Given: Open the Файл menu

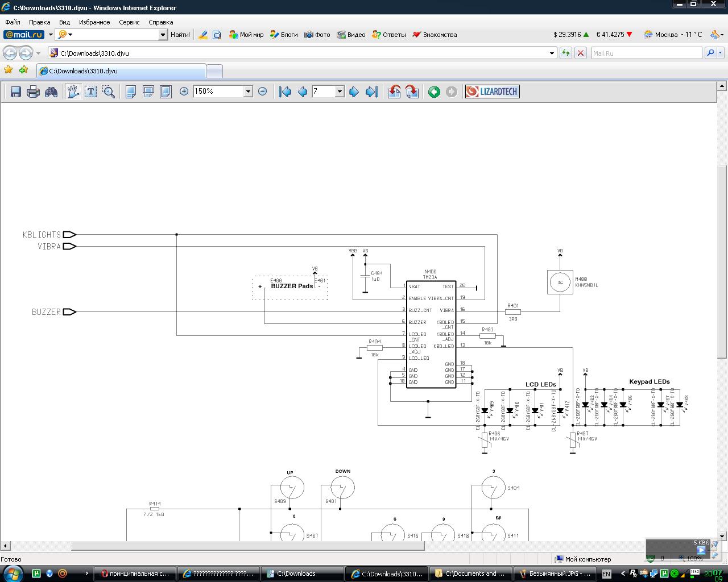Looking at the screenshot, I should pos(13,22).
